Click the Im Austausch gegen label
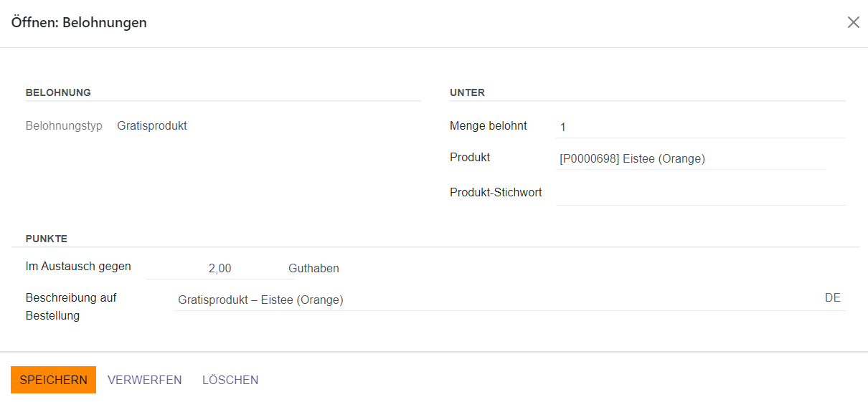This screenshot has height=402, width=868. click(x=78, y=267)
